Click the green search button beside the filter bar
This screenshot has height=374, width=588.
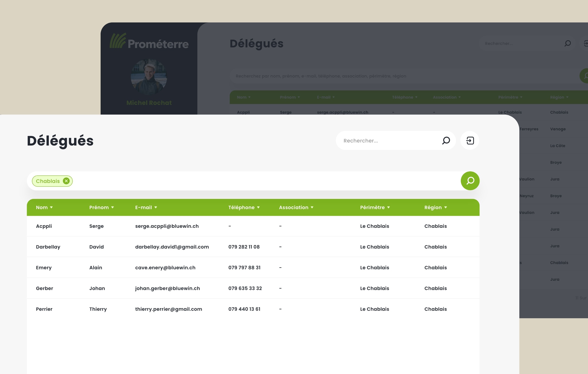pos(470,181)
